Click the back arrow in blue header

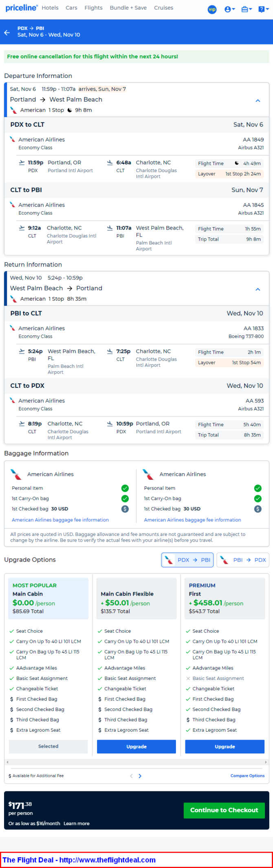(7, 32)
